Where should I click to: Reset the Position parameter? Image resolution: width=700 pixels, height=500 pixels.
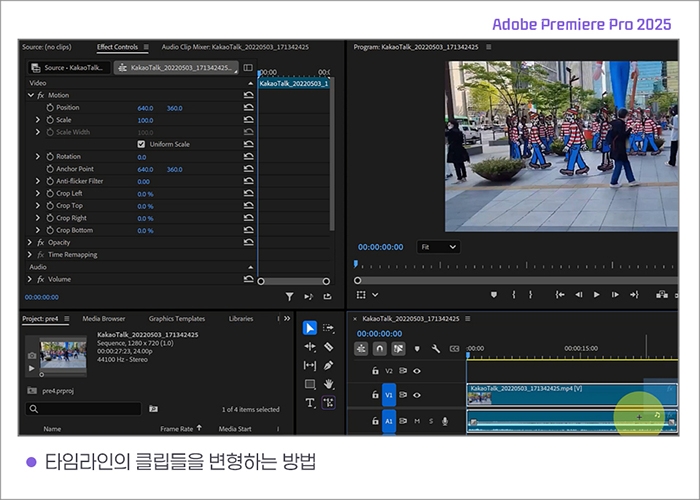[x=249, y=108]
